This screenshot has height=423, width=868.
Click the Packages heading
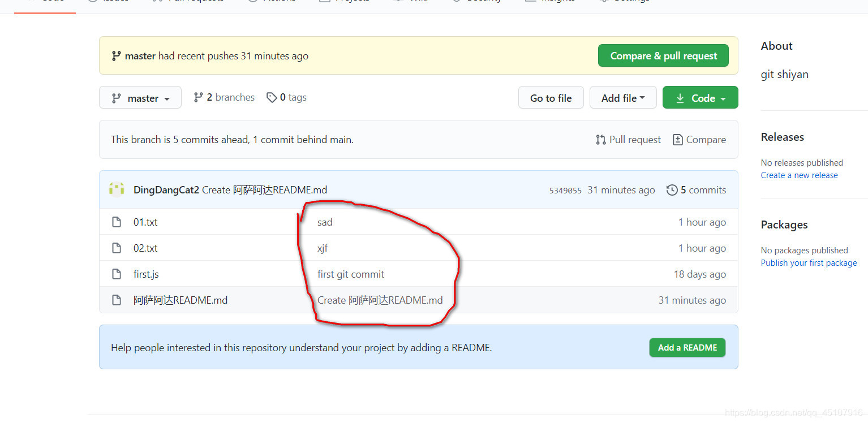click(784, 225)
